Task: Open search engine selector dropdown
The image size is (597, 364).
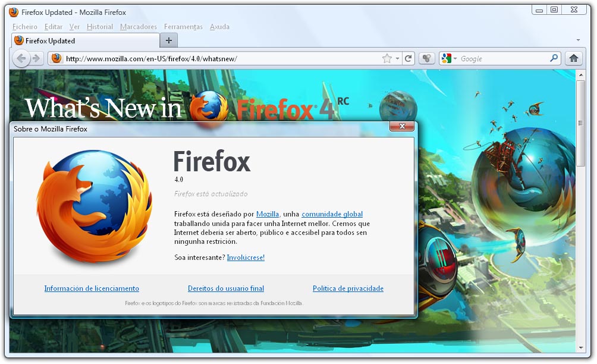Action: click(x=455, y=59)
